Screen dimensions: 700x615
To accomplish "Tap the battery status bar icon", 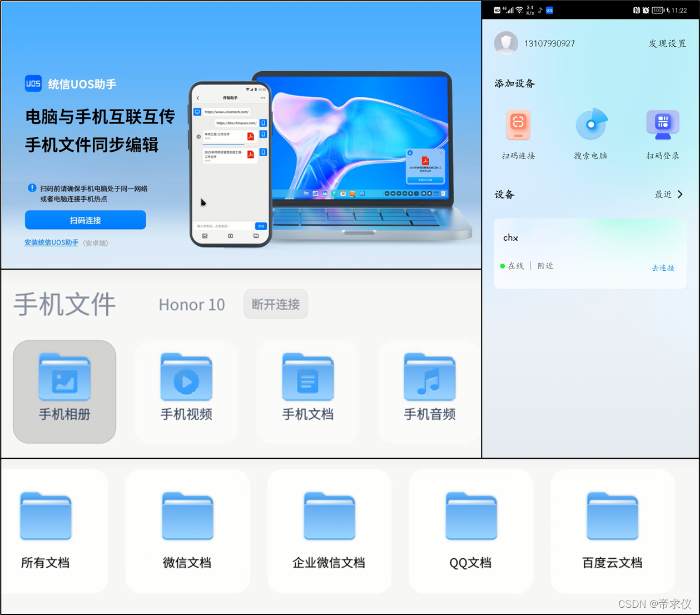I will (658, 10).
